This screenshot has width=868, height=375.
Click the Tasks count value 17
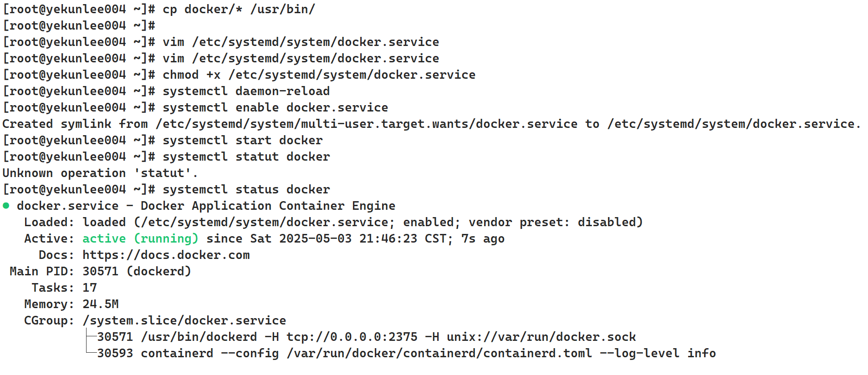click(90, 288)
